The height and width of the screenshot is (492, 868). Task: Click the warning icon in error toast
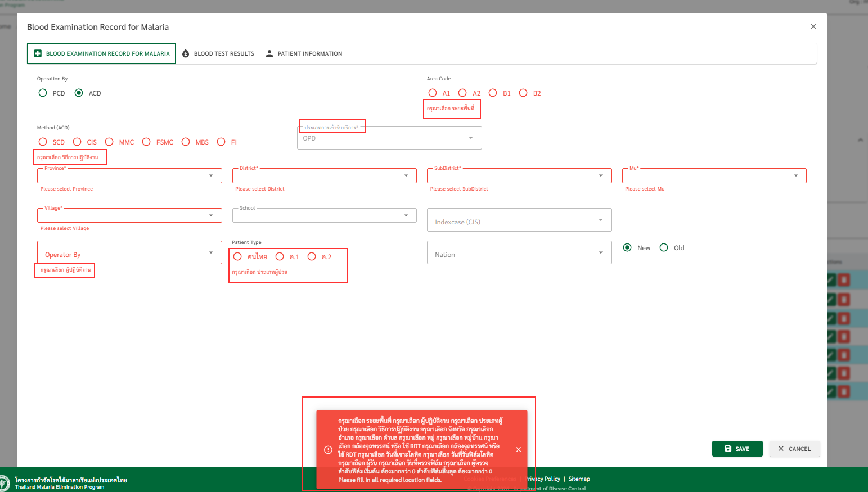(x=329, y=450)
